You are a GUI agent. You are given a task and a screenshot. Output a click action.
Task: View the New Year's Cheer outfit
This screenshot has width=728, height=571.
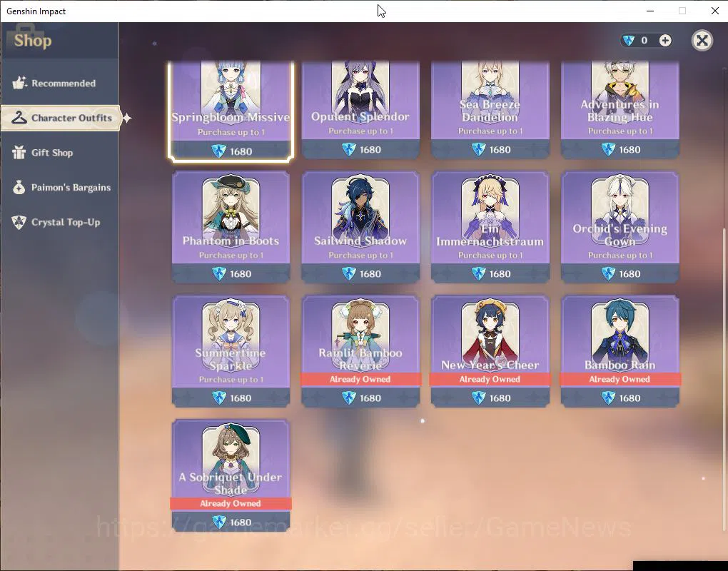tap(490, 351)
